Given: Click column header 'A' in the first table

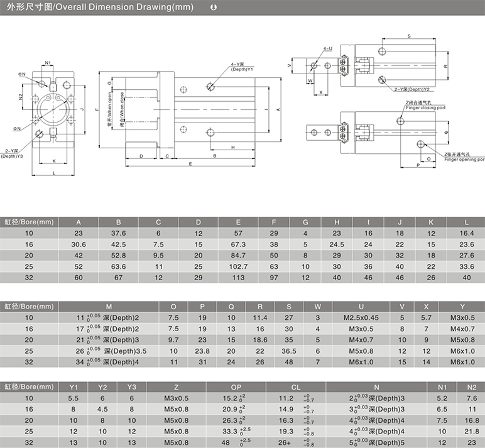Looking at the screenshot, I should pyautogui.click(x=79, y=222).
